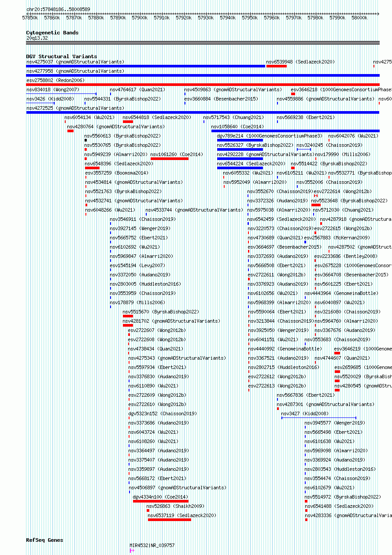Click the esv3660884 Besenbacher2015 label
The image size is (392, 555).
point(221,99)
